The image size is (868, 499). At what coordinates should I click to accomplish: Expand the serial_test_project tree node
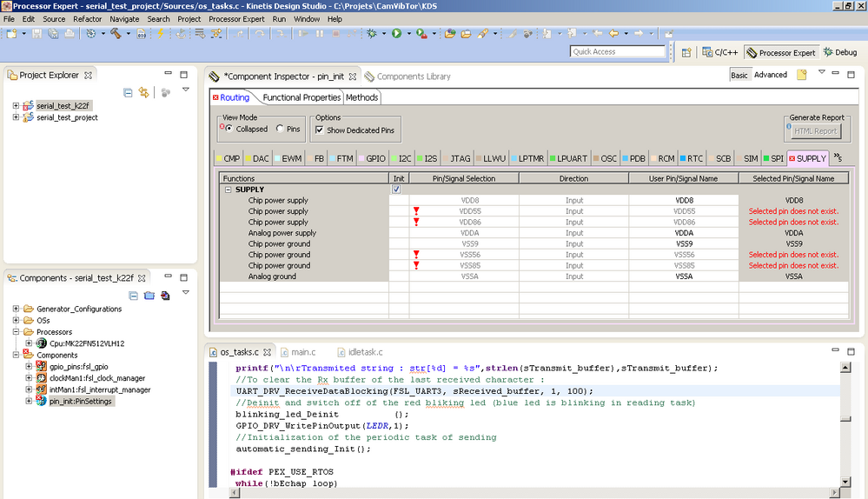(x=16, y=117)
